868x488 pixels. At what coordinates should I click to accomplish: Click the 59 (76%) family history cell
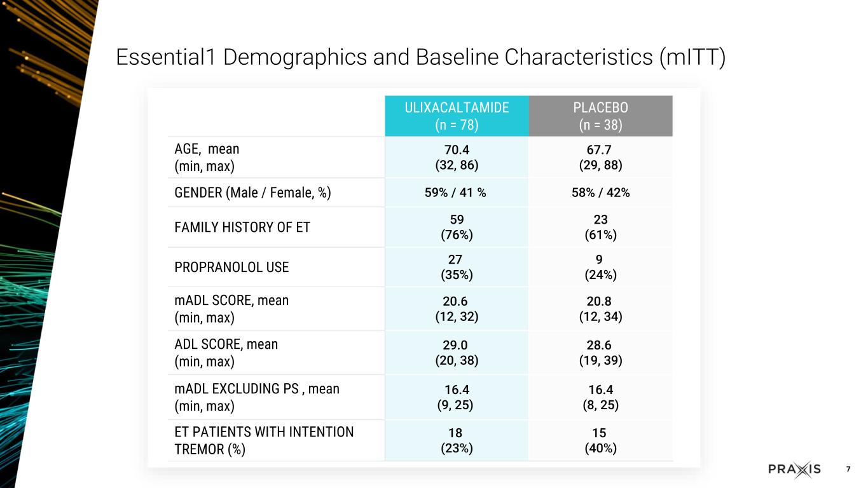point(457,227)
